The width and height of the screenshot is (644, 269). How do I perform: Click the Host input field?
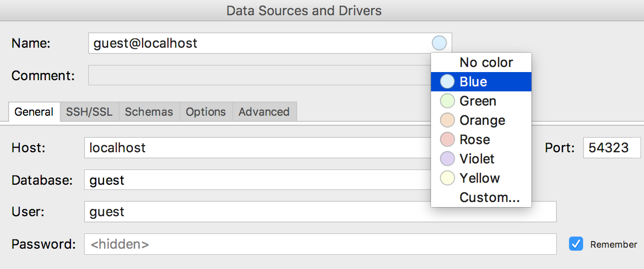coord(254,148)
